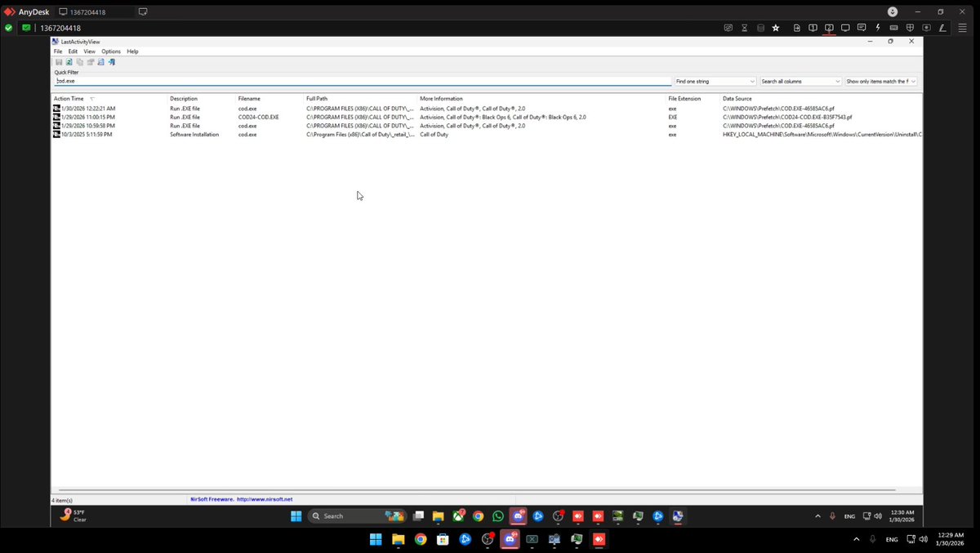Viewport: 980px width, 553px height.
Task: Sort by Description column header
Action: click(184, 99)
